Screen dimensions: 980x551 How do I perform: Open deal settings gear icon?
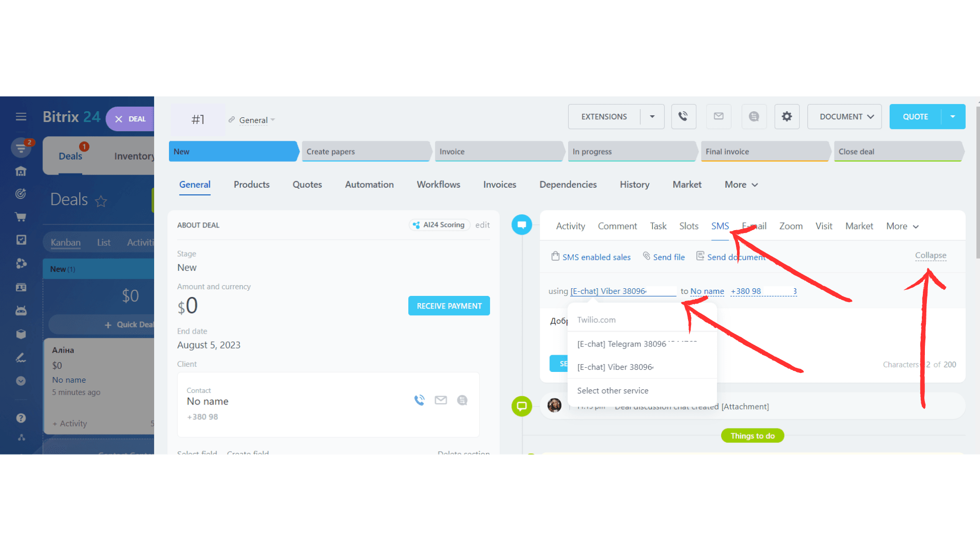[x=787, y=117]
